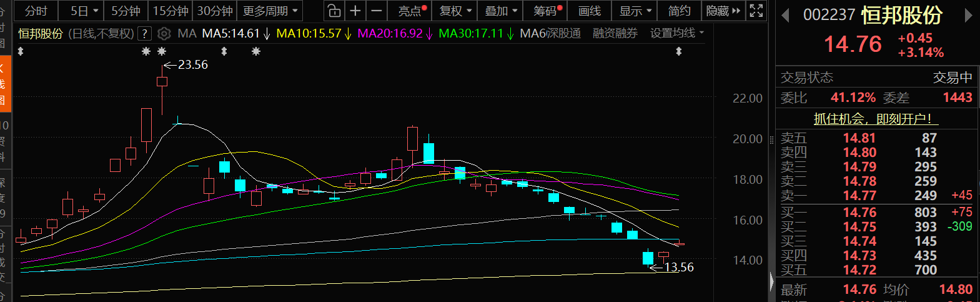Open the question mark help box

coord(144,34)
